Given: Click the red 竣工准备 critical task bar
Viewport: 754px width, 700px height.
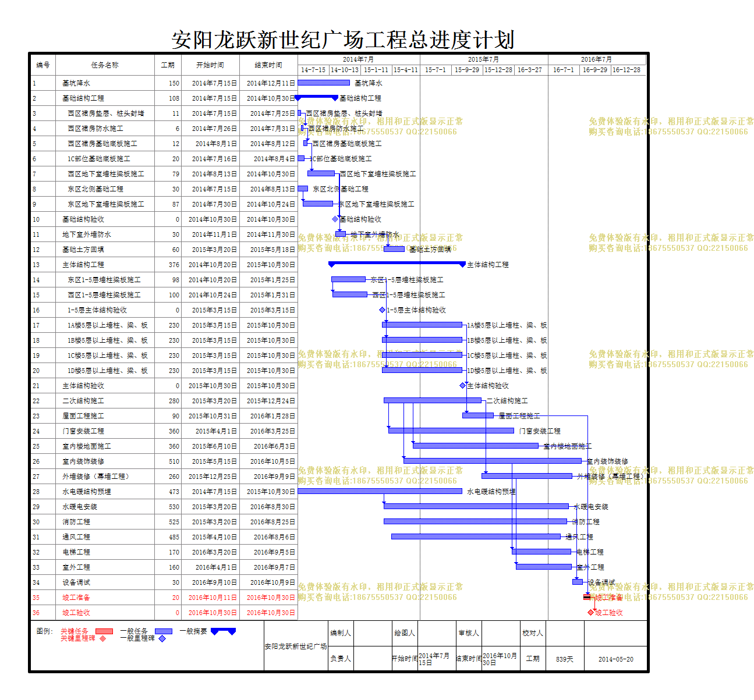Looking at the screenshot, I should pyautogui.click(x=587, y=598).
